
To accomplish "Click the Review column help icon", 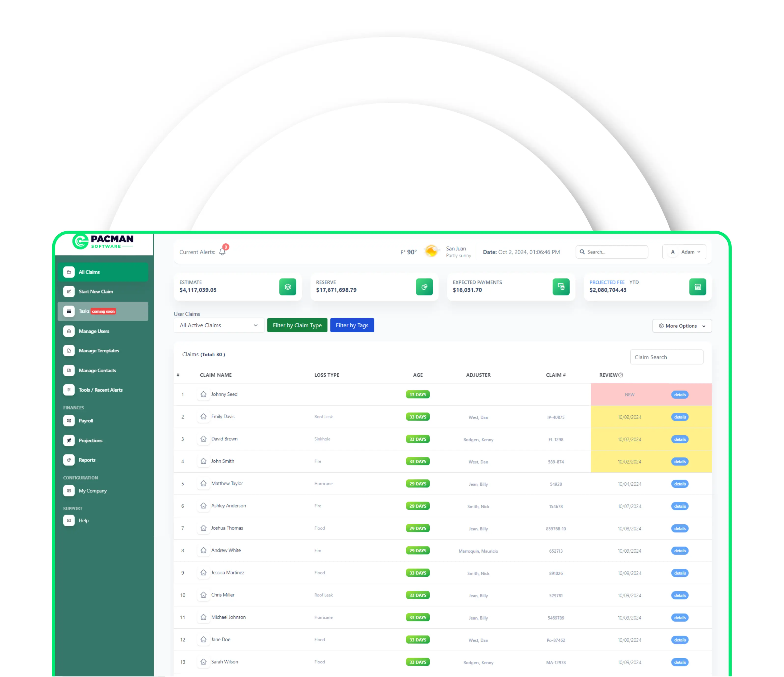I will [620, 375].
